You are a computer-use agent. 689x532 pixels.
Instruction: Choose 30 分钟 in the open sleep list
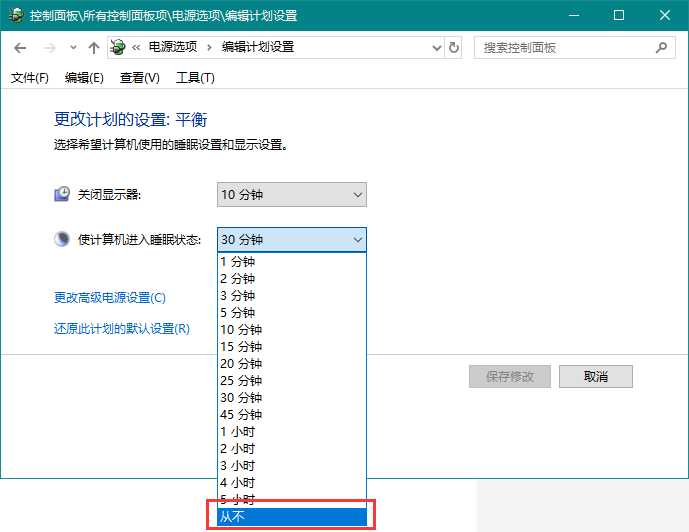(x=292, y=398)
